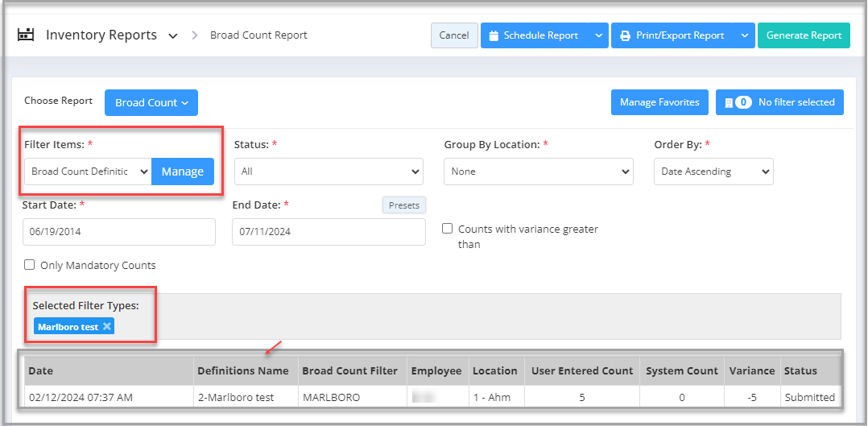Click the Start Date input field
868x426 pixels.
coord(119,232)
